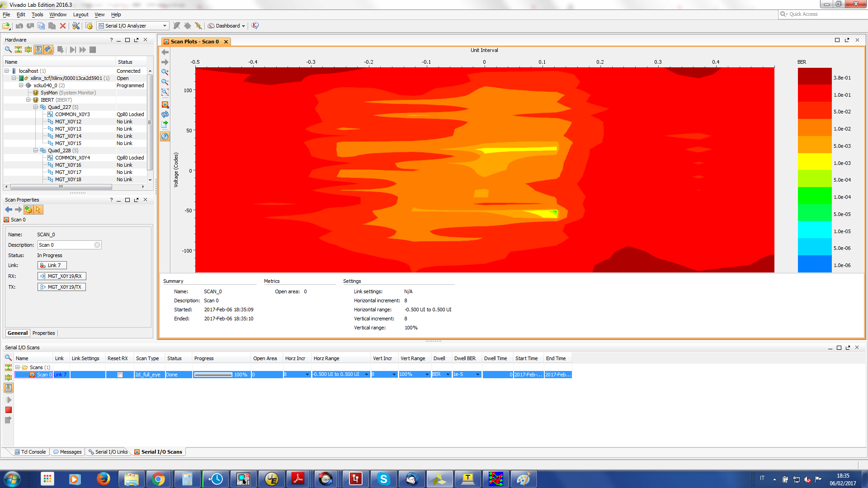
Task: Click the MGT_X0Y19/RX button
Action: [x=61, y=276]
